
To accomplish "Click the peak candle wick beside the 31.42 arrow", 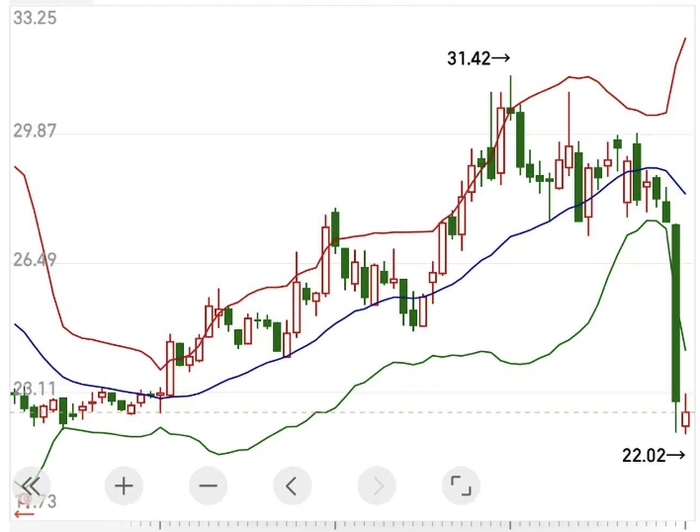I will [511, 91].
